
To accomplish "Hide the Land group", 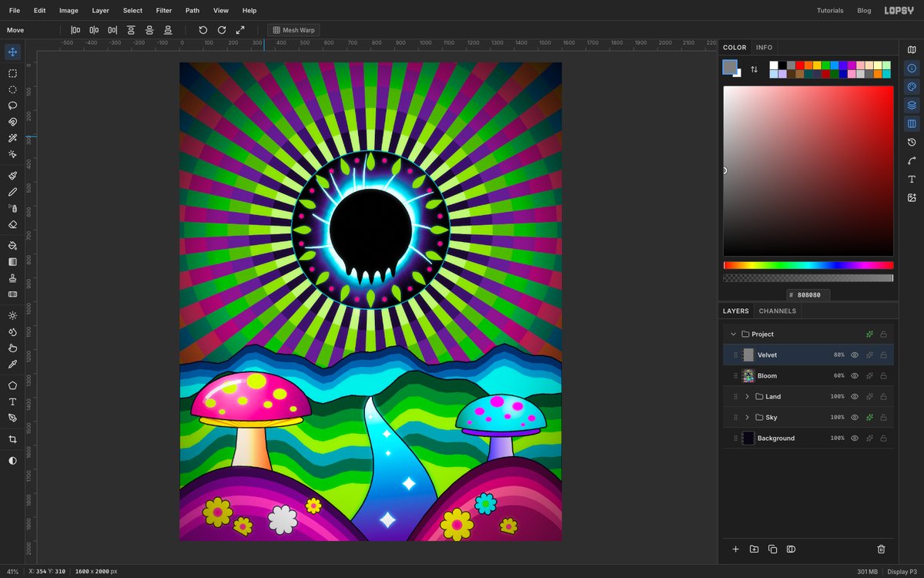I will [x=854, y=397].
